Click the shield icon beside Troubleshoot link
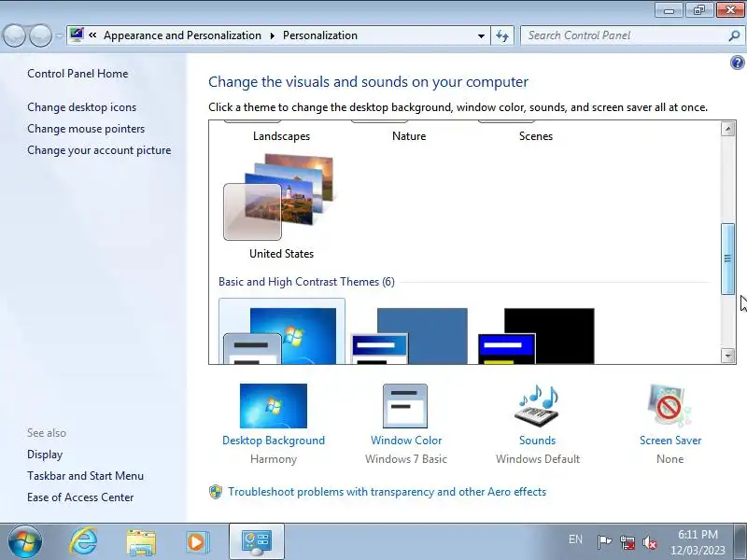The height and width of the screenshot is (560, 747). (x=216, y=492)
